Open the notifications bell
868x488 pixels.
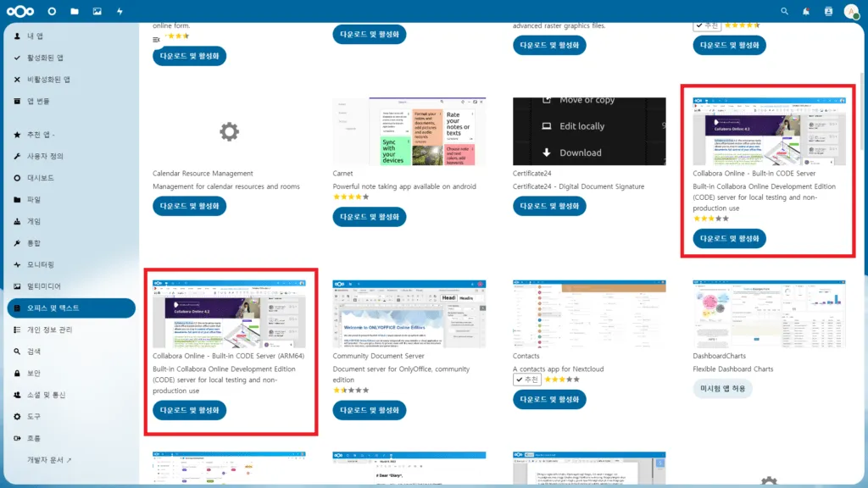click(x=805, y=11)
